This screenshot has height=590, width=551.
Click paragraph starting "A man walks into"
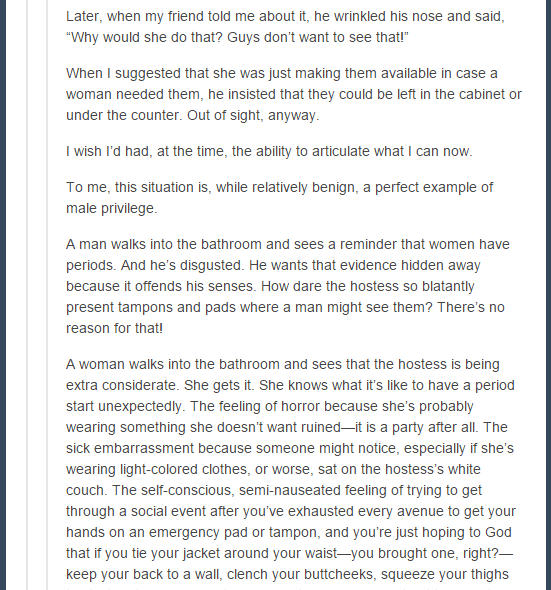(288, 286)
